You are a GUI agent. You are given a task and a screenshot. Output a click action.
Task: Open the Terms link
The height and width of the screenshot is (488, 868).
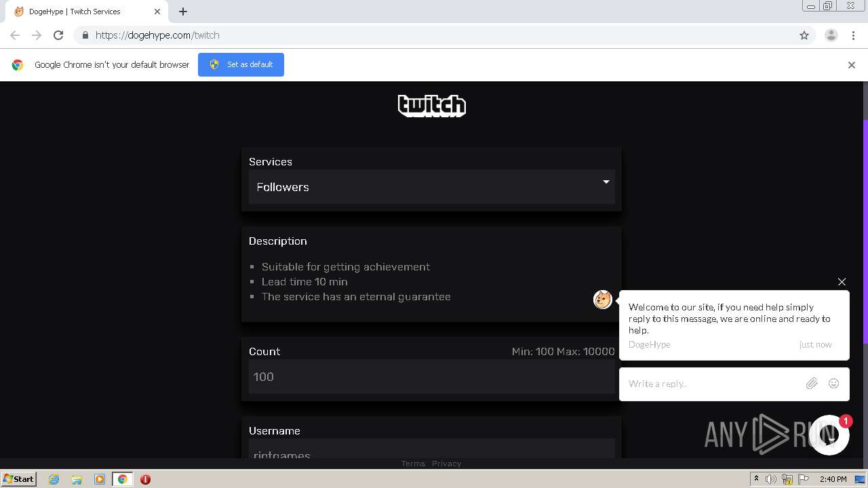[x=413, y=464]
